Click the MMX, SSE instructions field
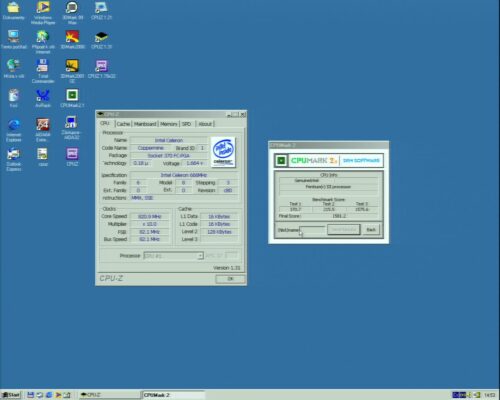 [x=184, y=198]
